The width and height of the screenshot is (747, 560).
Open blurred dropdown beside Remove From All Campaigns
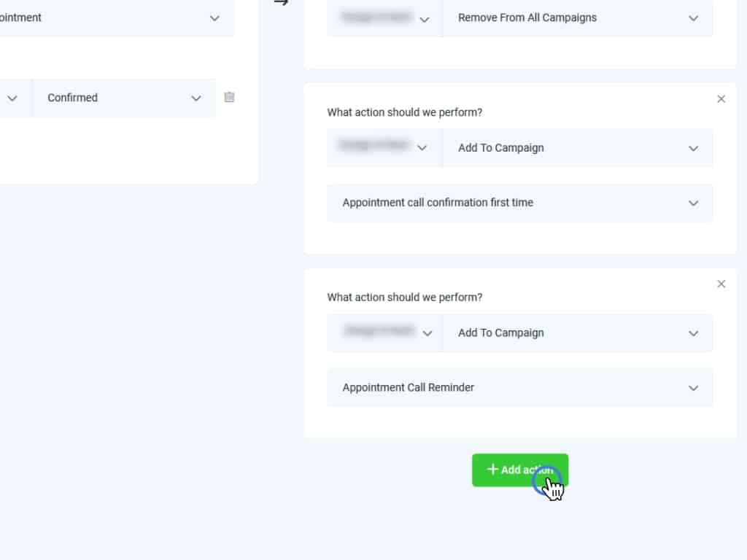[384, 18]
